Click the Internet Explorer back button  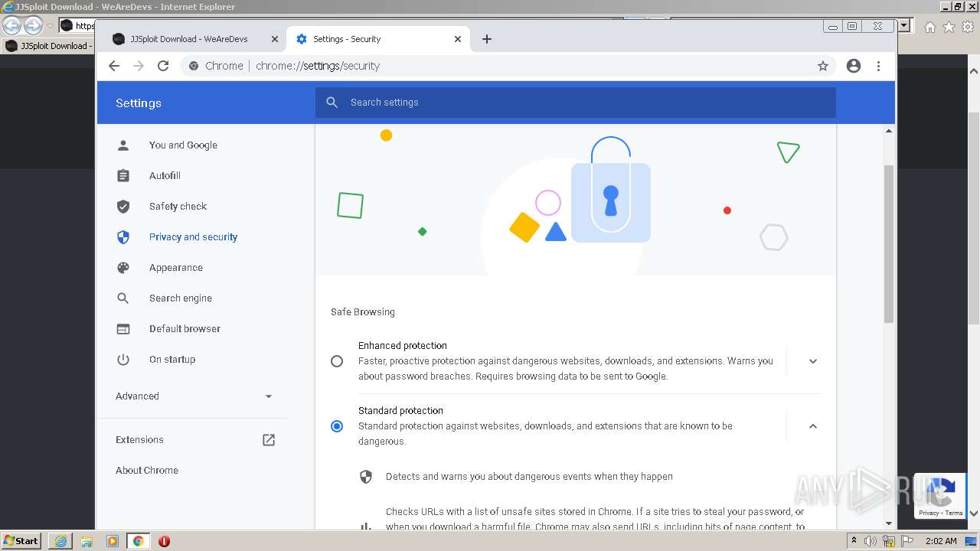pyautogui.click(x=12, y=26)
